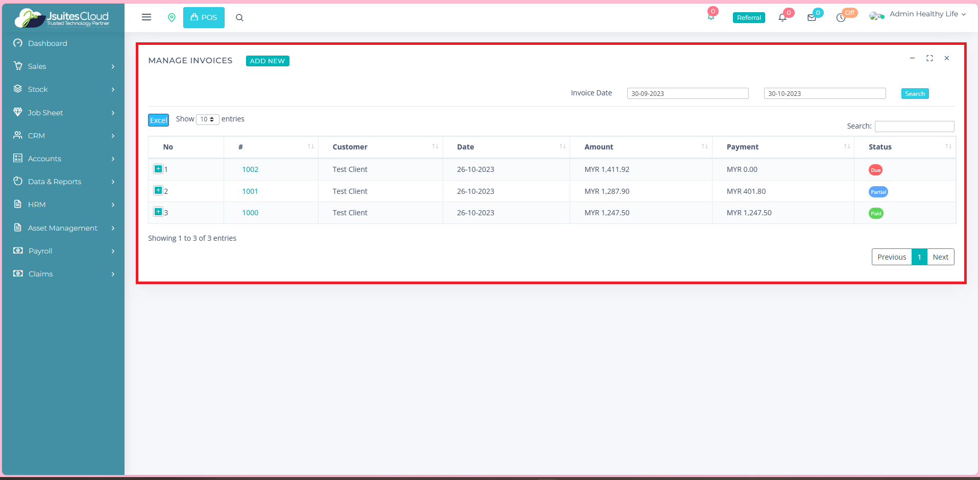Click the green location pin icon
Image resolution: width=980 pixels, height=480 pixels.
coord(171,17)
